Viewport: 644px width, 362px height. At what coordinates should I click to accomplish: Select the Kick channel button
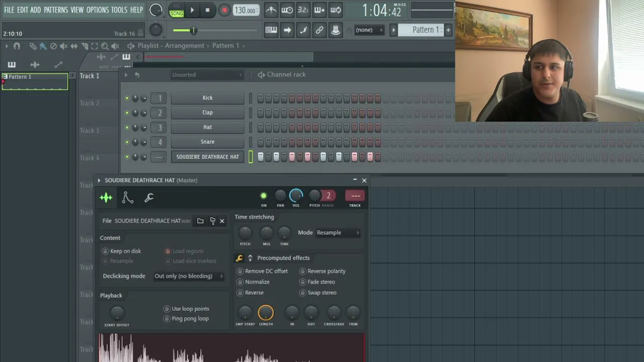pyautogui.click(x=207, y=98)
